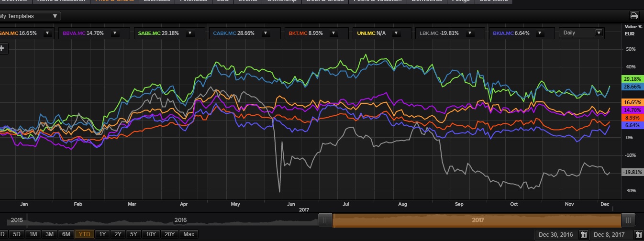Image resolution: width=644 pixels, height=241 pixels.
Task: Click the start date field Dec 30, 2016
Action: click(557, 234)
